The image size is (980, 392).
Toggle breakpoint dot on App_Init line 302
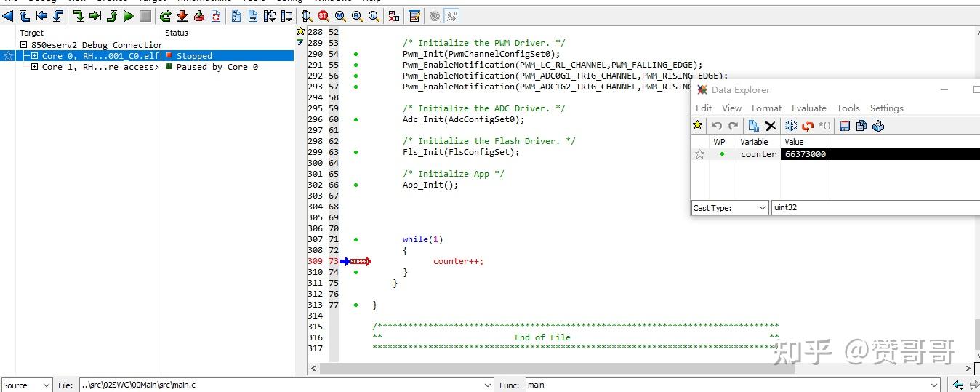356,185
